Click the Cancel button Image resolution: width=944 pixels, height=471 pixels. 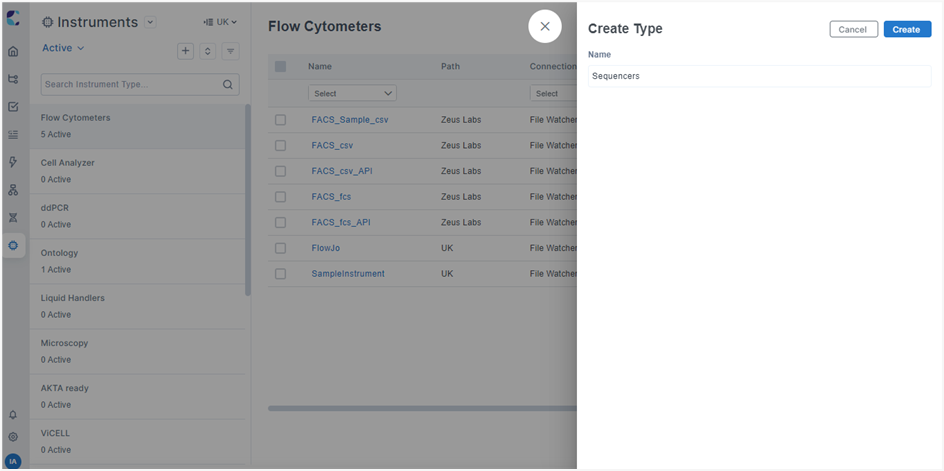click(x=854, y=30)
